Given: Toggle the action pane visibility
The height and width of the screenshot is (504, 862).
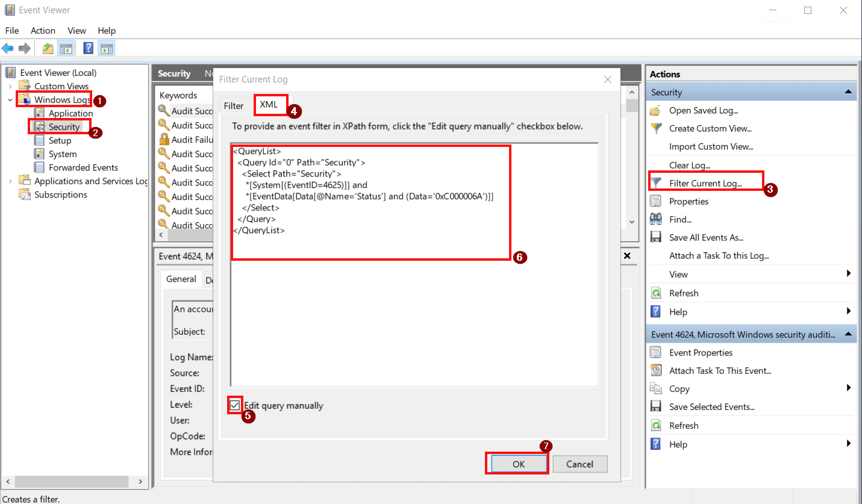Looking at the screenshot, I should 107,48.
